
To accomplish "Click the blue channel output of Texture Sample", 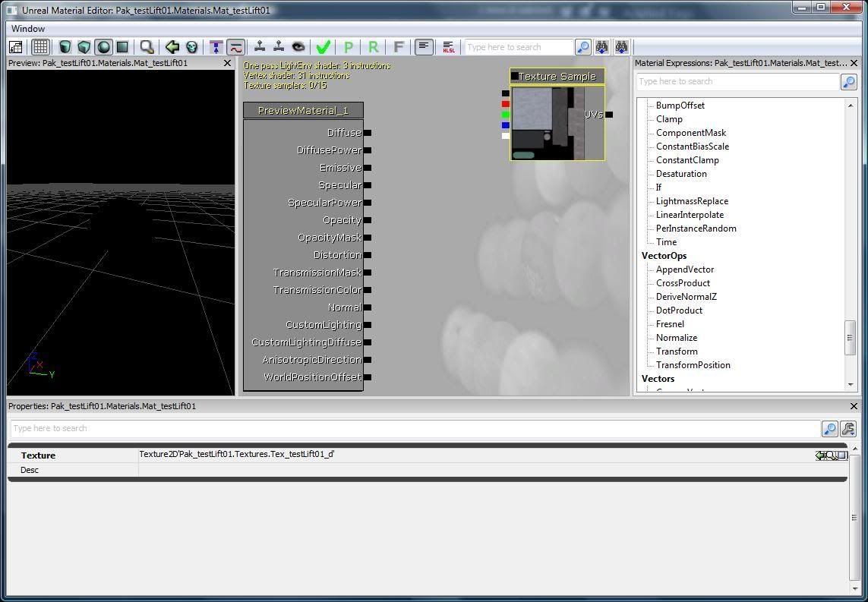I will (x=506, y=125).
